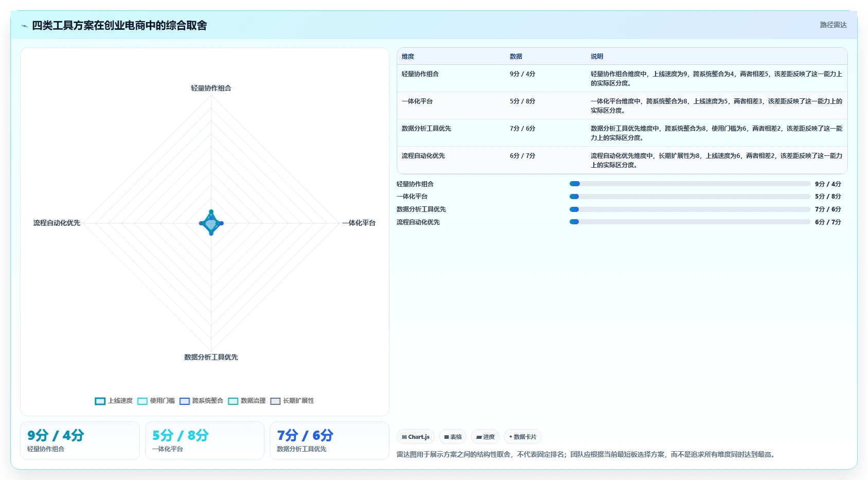Click the 轻量协作组合 label in the progress list
Viewport: 868px width, 480px height.
coord(415,184)
